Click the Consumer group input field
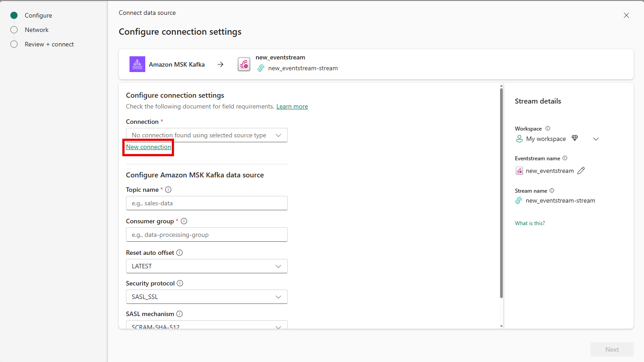The height and width of the screenshot is (362, 644). [x=207, y=235]
